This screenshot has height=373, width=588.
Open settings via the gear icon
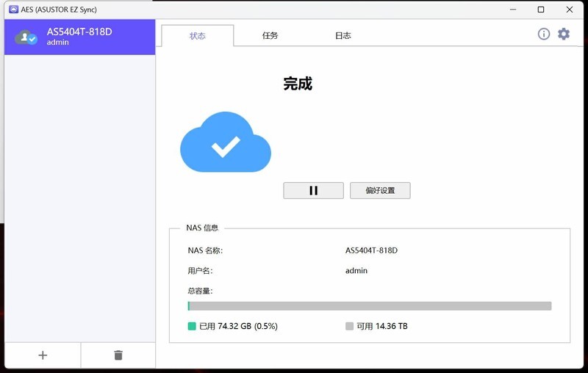point(564,34)
